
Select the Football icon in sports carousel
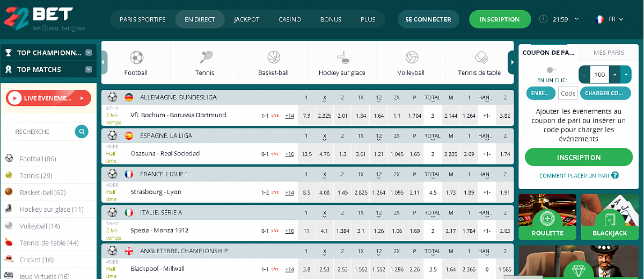136,57
